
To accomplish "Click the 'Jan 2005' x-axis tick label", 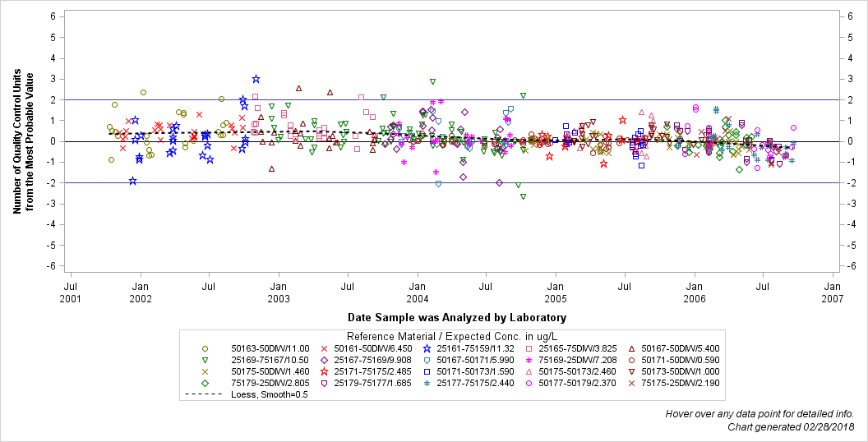I will (556, 292).
